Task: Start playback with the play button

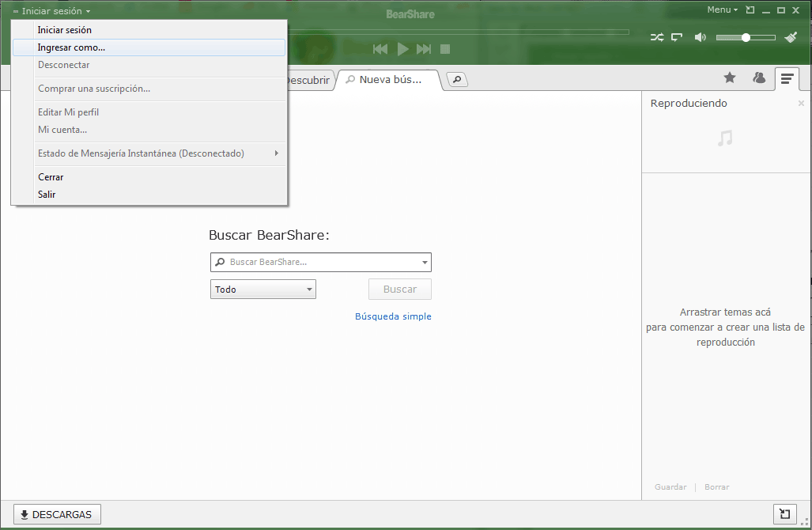Action: pos(403,49)
